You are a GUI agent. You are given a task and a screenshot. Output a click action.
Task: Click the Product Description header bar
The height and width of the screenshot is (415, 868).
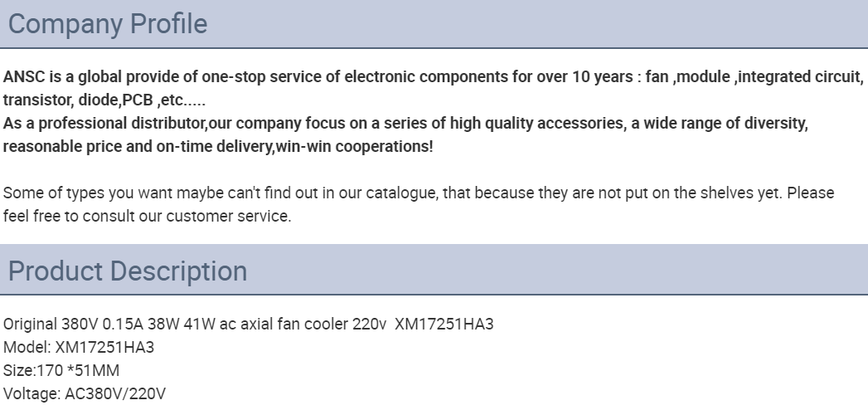pyautogui.click(x=434, y=270)
